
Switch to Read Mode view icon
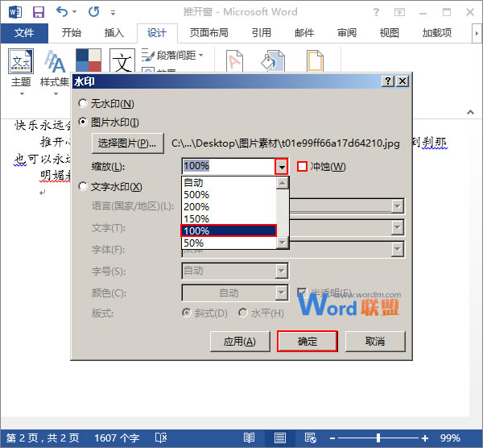tap(249, 438)
